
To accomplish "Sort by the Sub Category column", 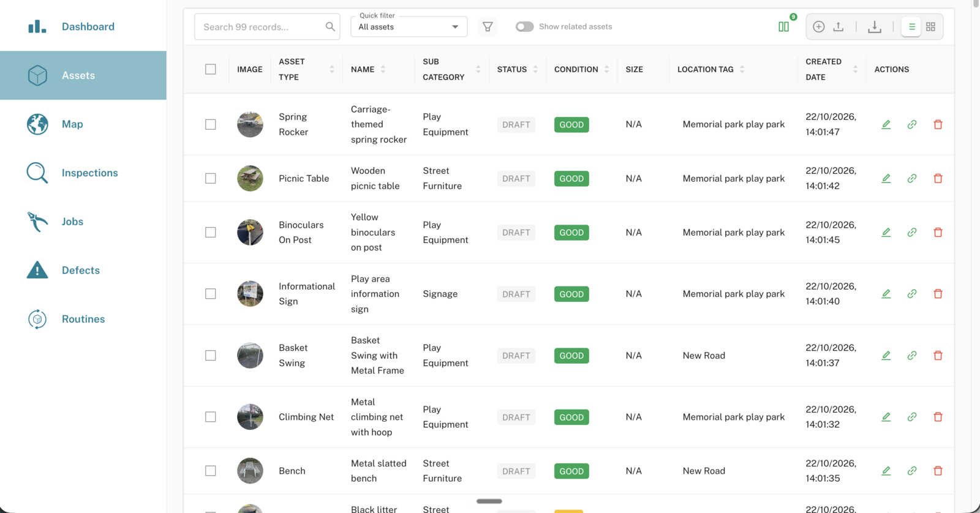I will click(x=478, y=69).
